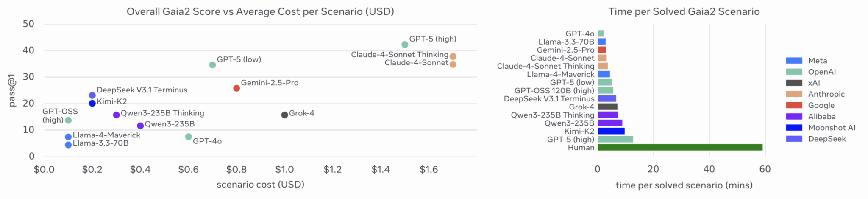Screen dimensions: 868x199
Task: Click the Google legend color swatch
Action: [x=794, y=105]
